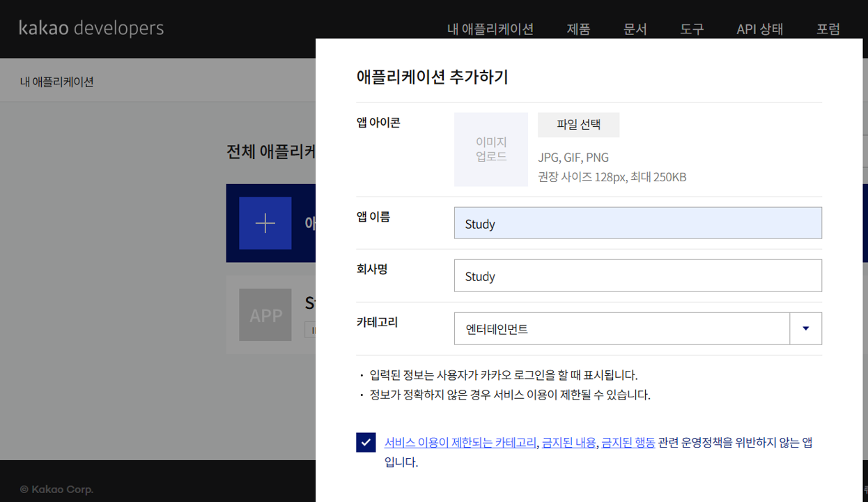This screenshot has width=868, height=502.
Task: Click the 내 애플리케이션 breadcrumb
Action: (57, 82)
